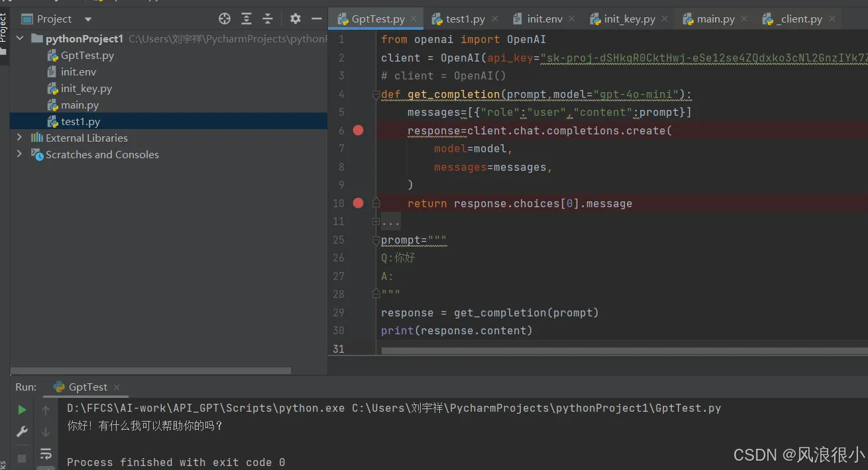Click the print(response.content) line
Image resolution: width=868 pixels, height=470 pixels.
[x=457, y=330]
